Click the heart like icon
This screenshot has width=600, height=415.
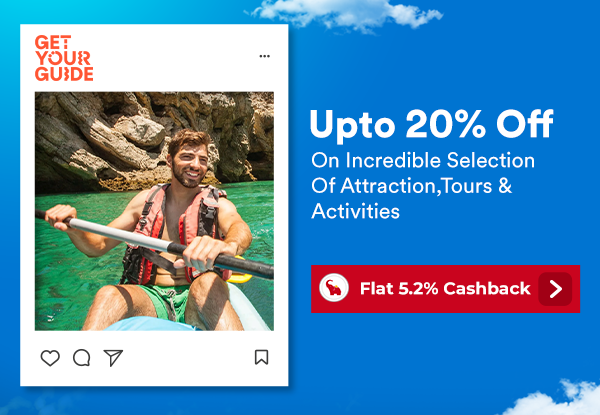(50, 358)
